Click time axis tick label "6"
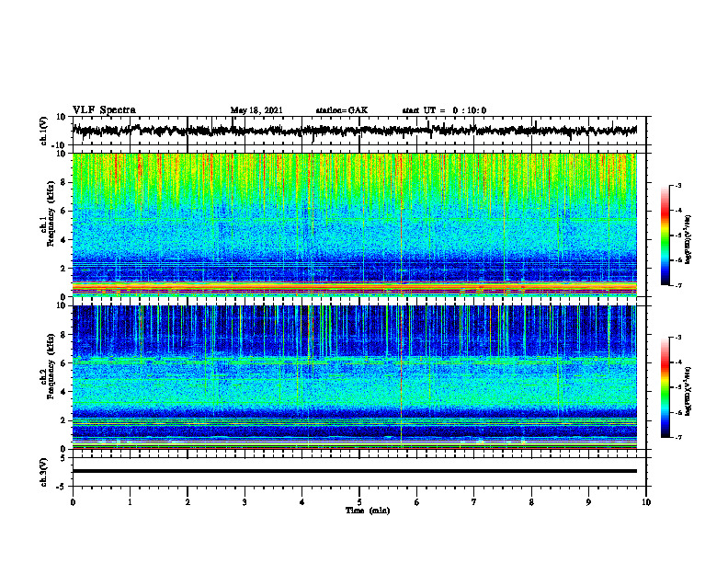Screen dimensions: 728x563 (417, 502)
